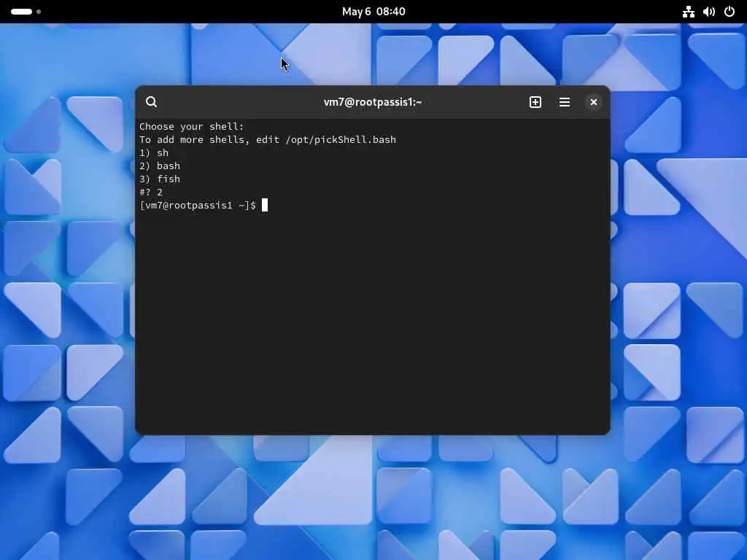
Task: Click the '#? 2' input line
Action: (151, 192)
